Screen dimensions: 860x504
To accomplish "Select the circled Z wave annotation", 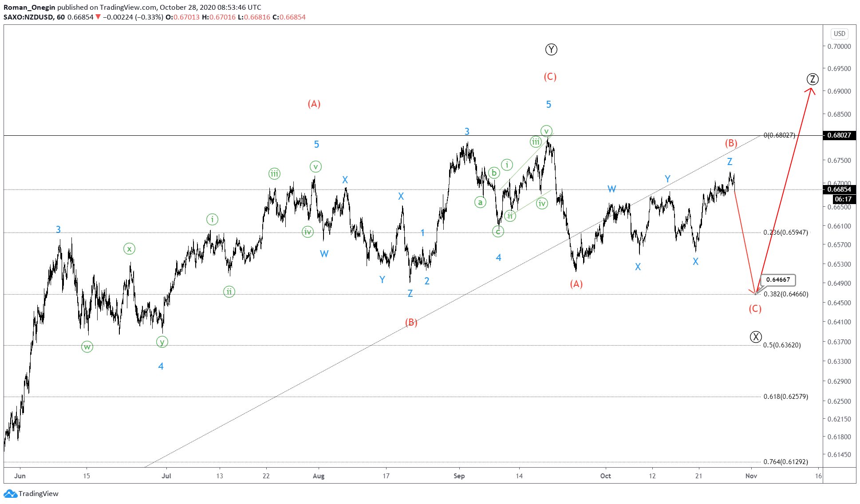I will 812,80.
